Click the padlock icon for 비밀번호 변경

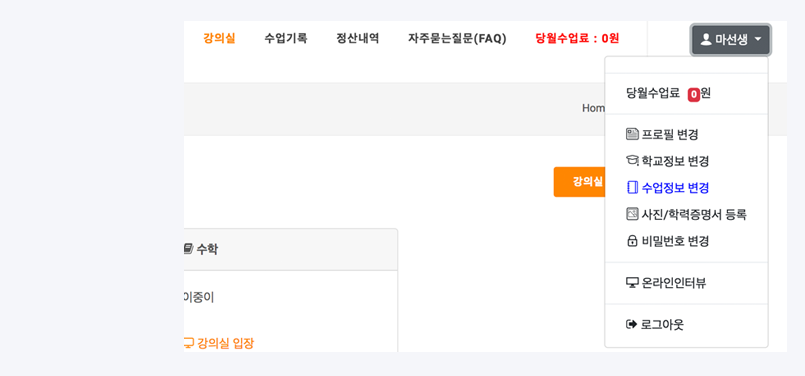click(x=632, y=241)
